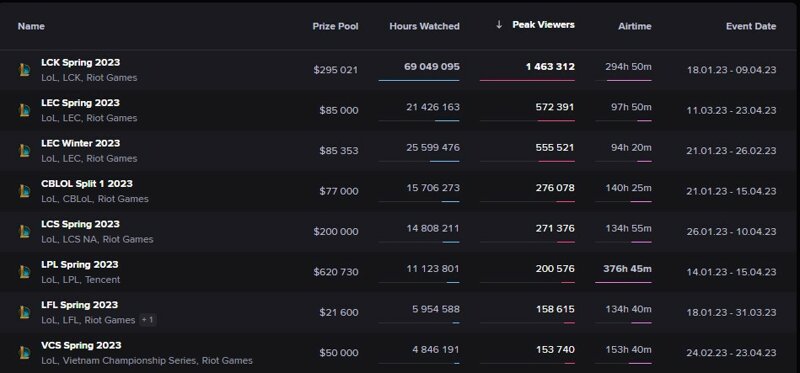Click the LoL icon beside LPL Spring 2023
Screen dimensions: 800x373
(24, 271)
